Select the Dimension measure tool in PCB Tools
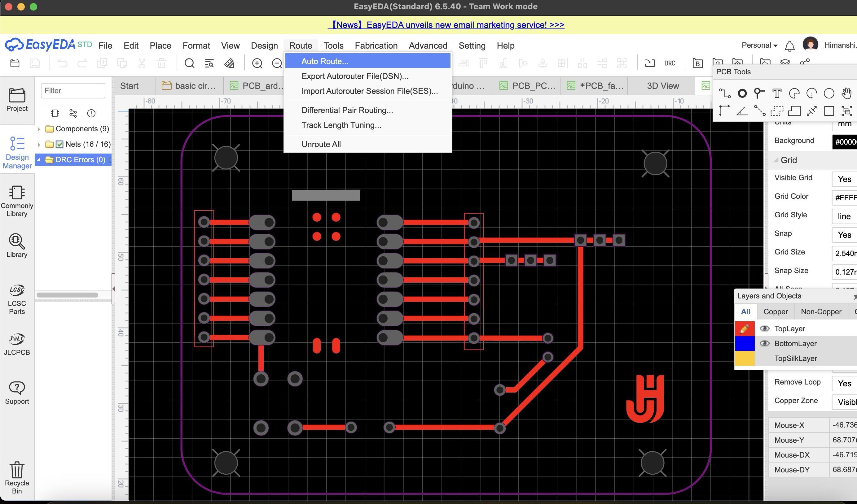 pyautogui.click(x=812, y=111)
